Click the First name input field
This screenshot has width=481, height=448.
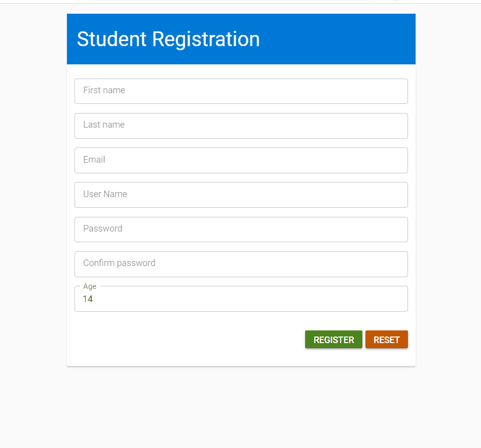(241, 91)
